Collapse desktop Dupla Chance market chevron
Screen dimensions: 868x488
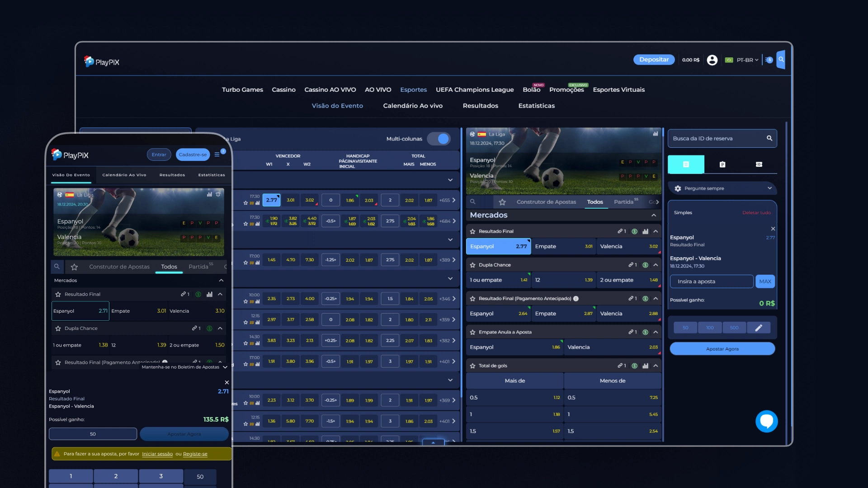tap(656, 265)
